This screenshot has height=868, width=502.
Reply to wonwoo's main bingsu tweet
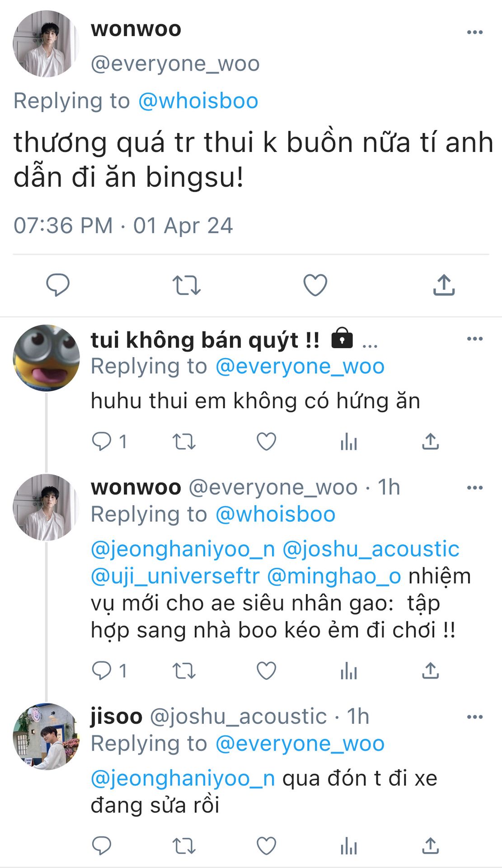[x=58, y=285]
